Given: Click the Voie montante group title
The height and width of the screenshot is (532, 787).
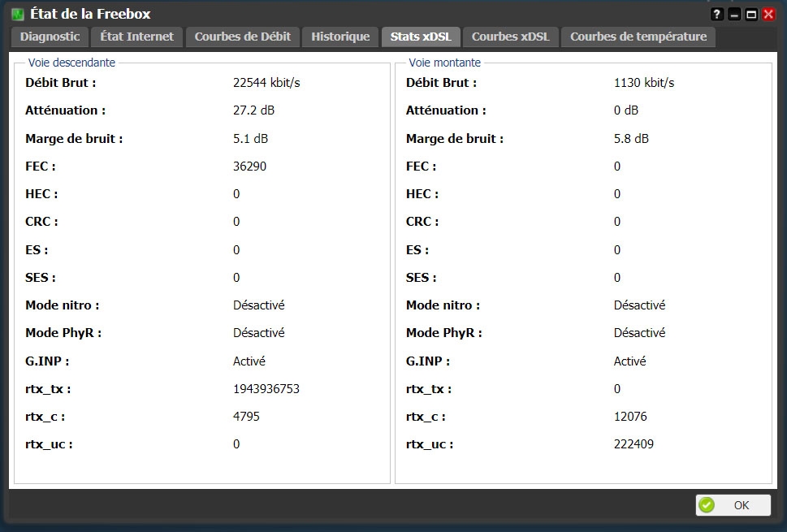Looking at the screenshot, I should point(444,63).
